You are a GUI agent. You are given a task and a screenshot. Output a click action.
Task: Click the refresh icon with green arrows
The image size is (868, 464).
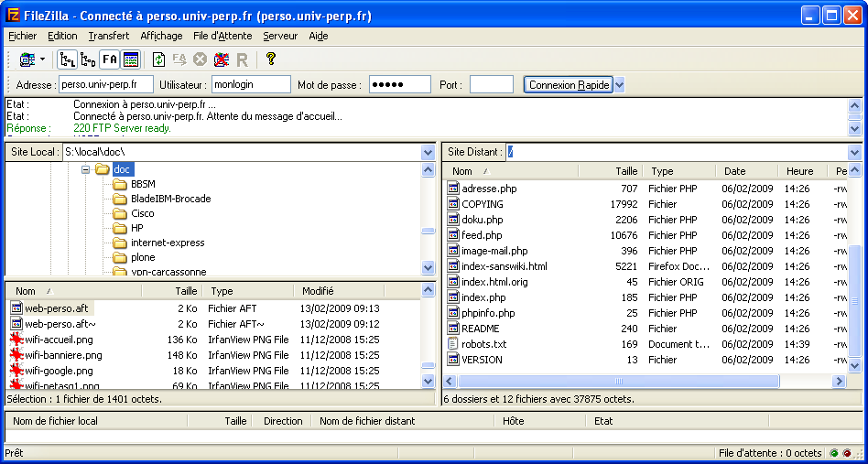[158, 59]
